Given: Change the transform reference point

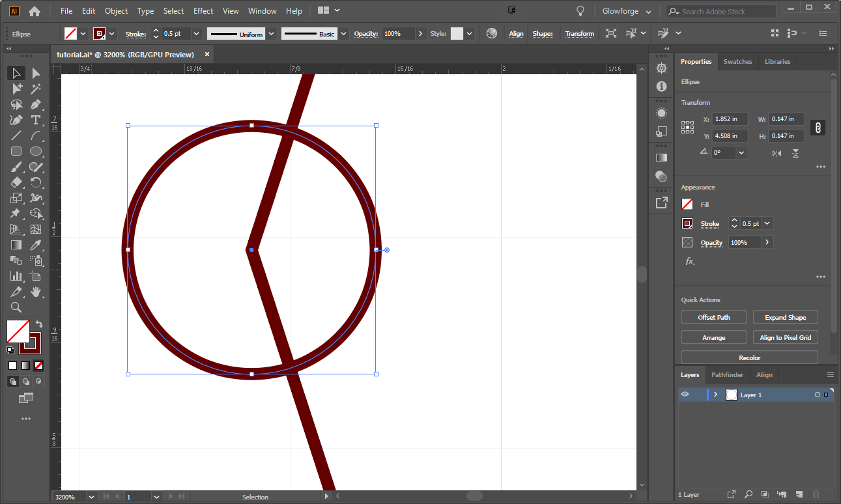Looking at the screenshot, I should [x=687, y=128].
